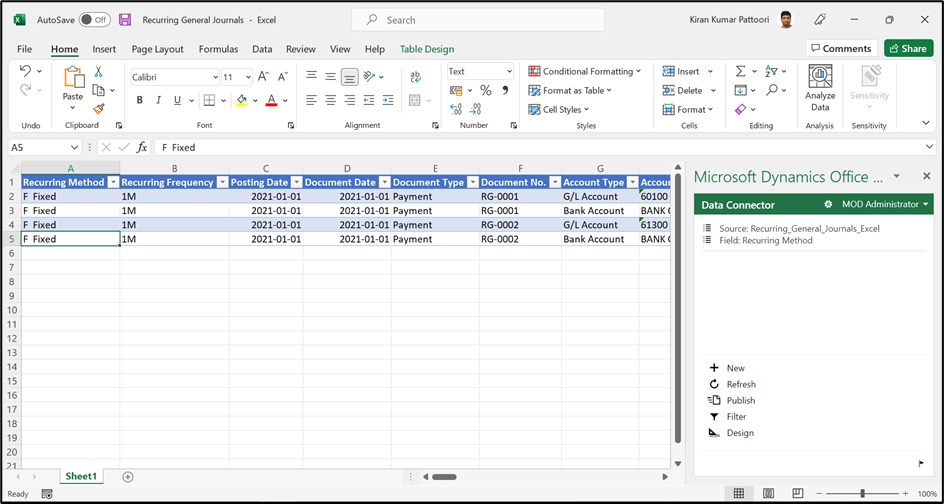Click the red Font Color swatch
Screen dimensions: 944x504
(x=272, y=100)
